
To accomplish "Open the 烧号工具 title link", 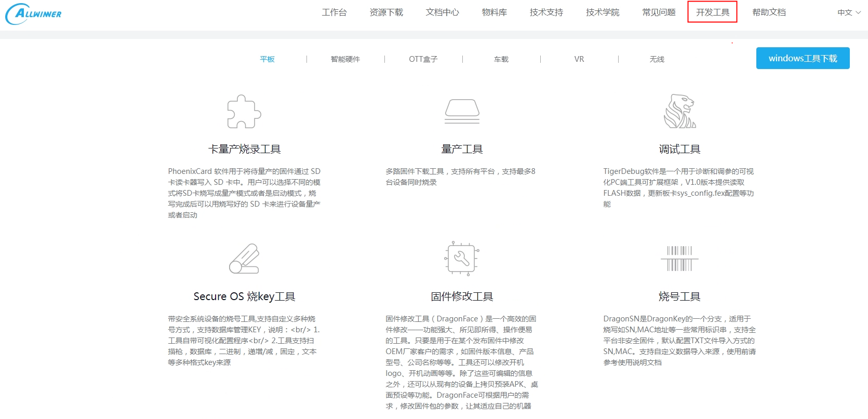I will [x=679, y=296].
